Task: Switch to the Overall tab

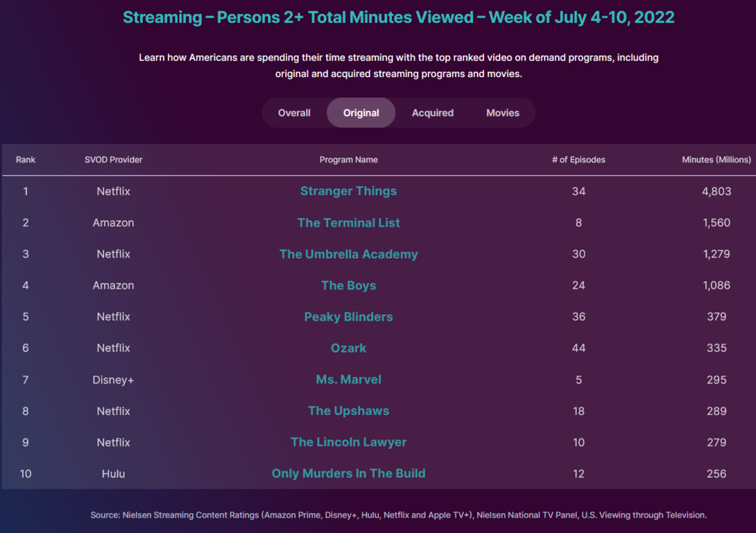Action: click(294, 113)
